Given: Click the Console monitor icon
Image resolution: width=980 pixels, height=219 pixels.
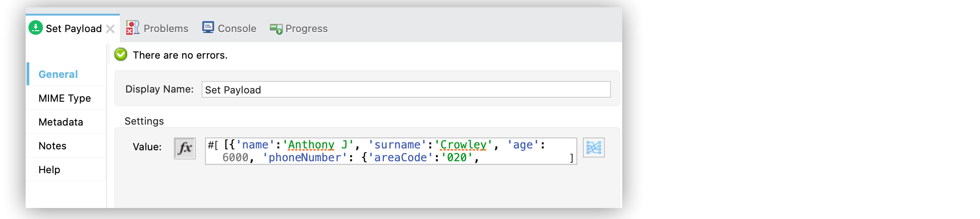Looking at the screenshot, I should point(208,27).
